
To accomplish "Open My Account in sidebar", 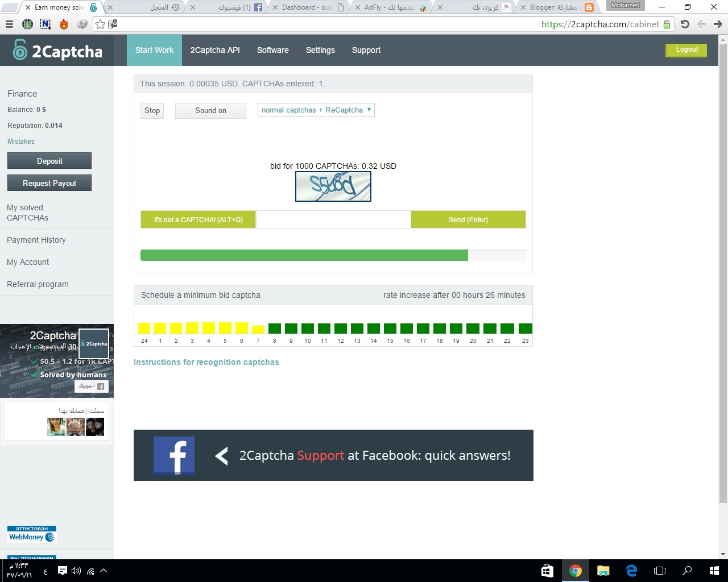I will pyautogui.click(x=28, y=262).
